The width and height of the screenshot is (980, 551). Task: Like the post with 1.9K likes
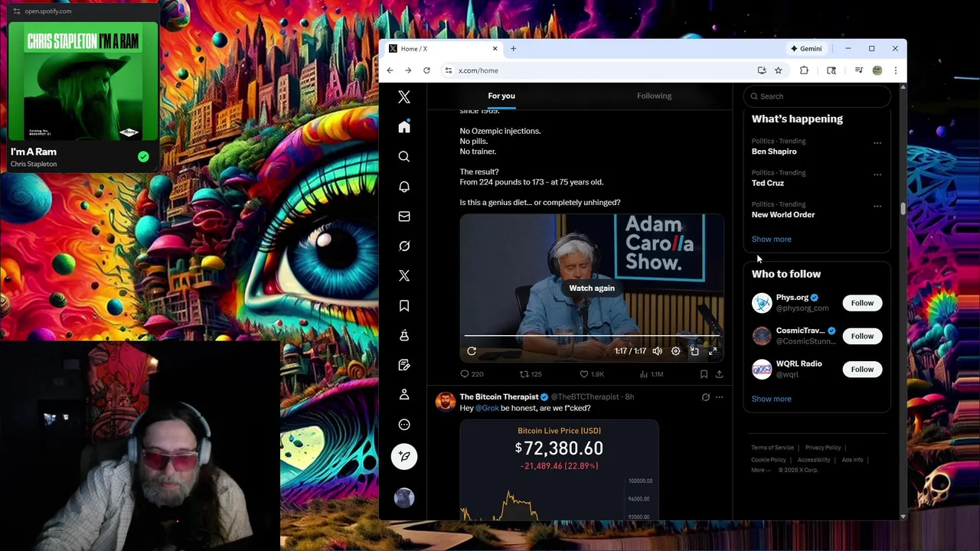coord(591,374)
